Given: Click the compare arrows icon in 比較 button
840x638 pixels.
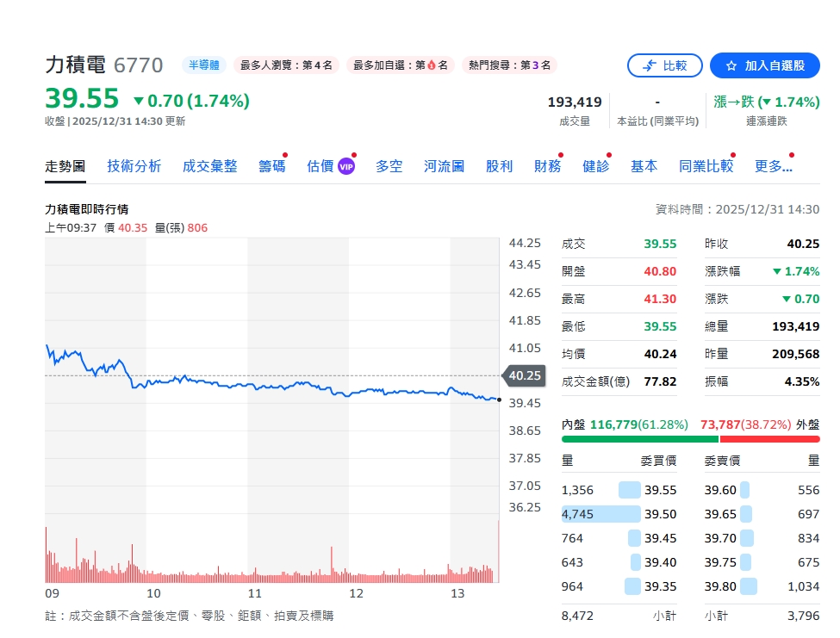Looking at the screenshot, I should coord(649,65).
